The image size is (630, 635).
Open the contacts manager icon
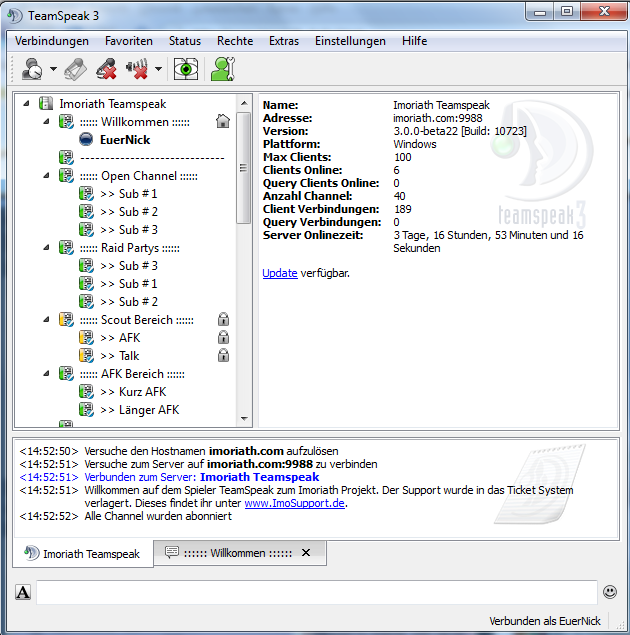tap(222, 69)
